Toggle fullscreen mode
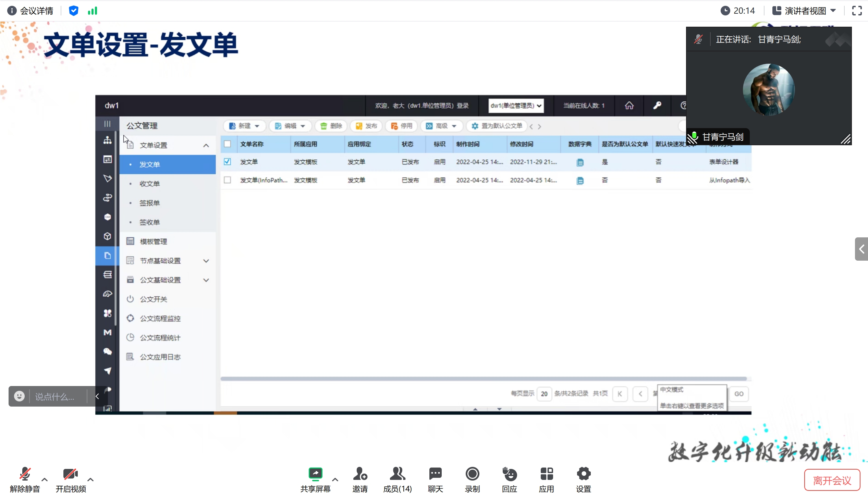Viewport: 868px width, 497px height. coord(857,11)
